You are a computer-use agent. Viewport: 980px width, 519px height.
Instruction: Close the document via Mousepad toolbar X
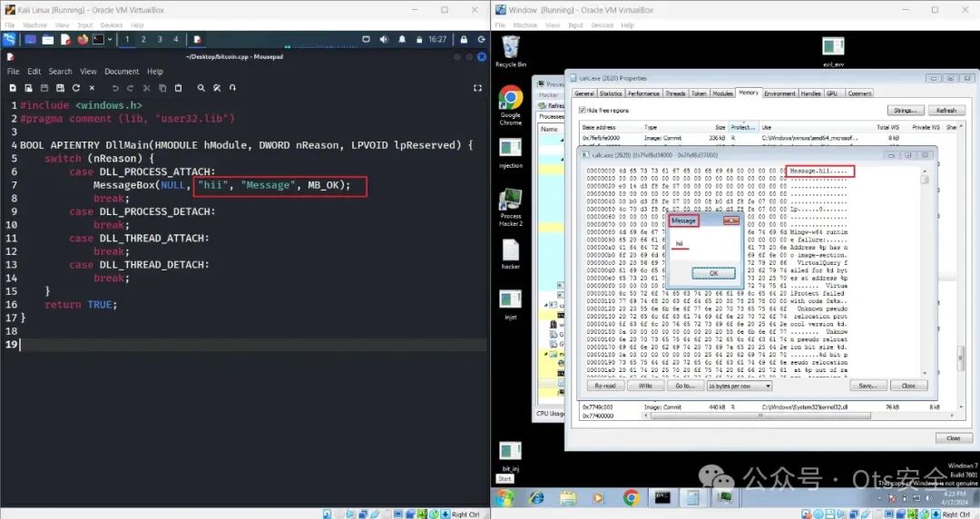tap(92, 88)
